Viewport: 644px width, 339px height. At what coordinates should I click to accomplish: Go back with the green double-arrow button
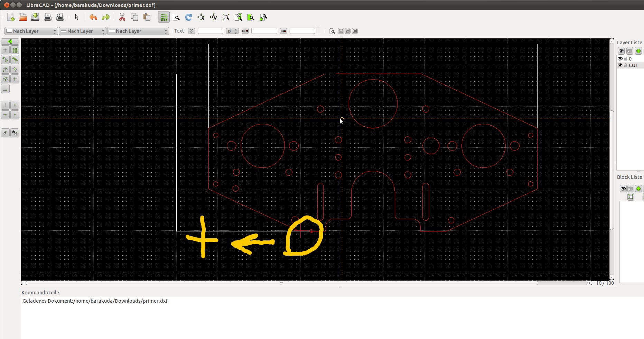point(10,42)
